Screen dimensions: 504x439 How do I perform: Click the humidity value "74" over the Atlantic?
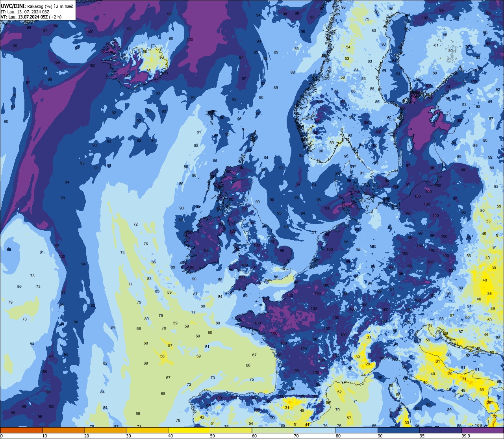point(122,252)
